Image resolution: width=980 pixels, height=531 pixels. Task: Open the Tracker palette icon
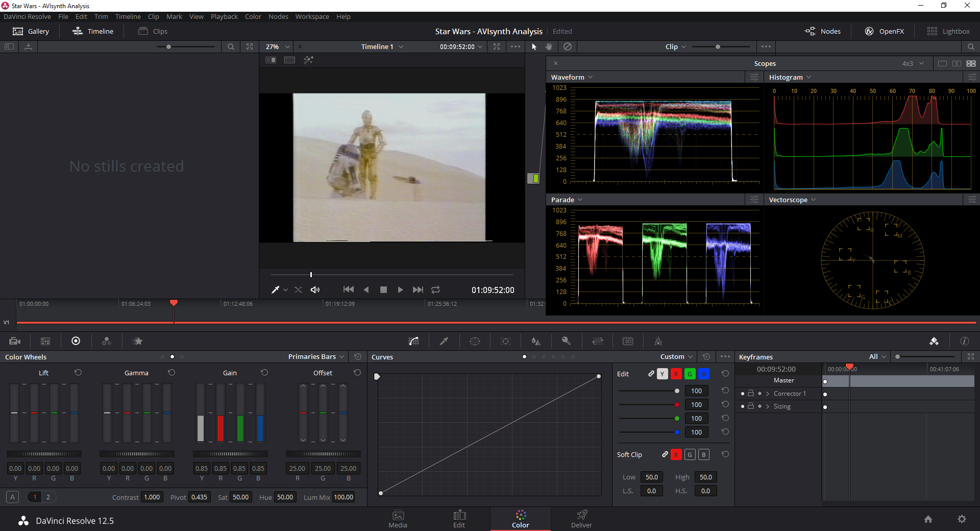505,341
